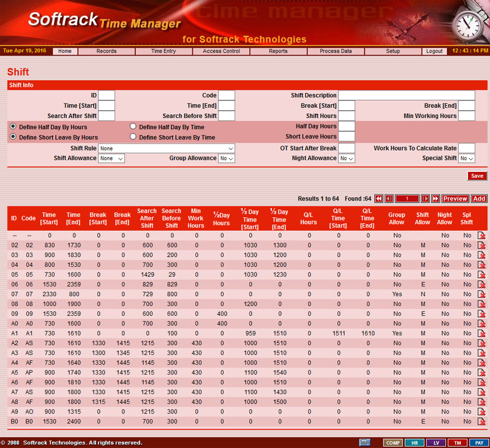Select Define Half Day By Time
The width and height of the screenshot is (490, 448).
click(x=133, y=127)
